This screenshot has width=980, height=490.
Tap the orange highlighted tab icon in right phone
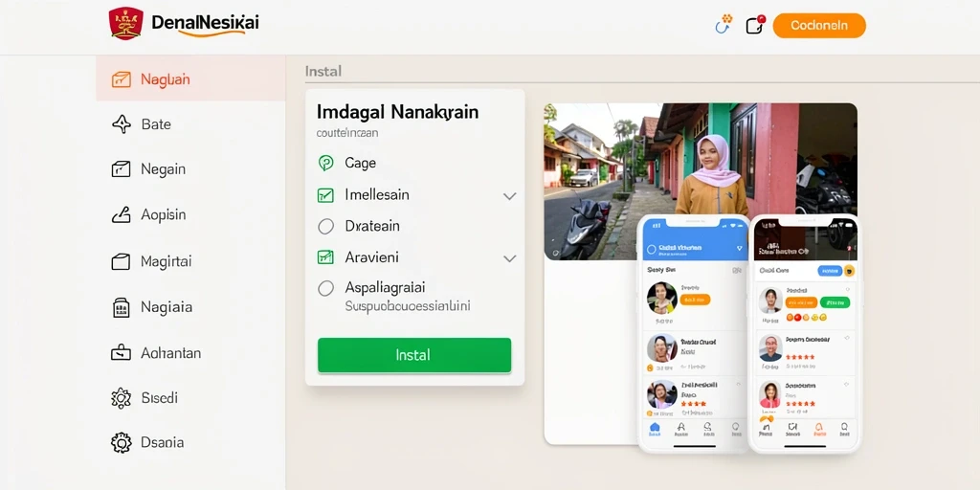pos(819,428)
